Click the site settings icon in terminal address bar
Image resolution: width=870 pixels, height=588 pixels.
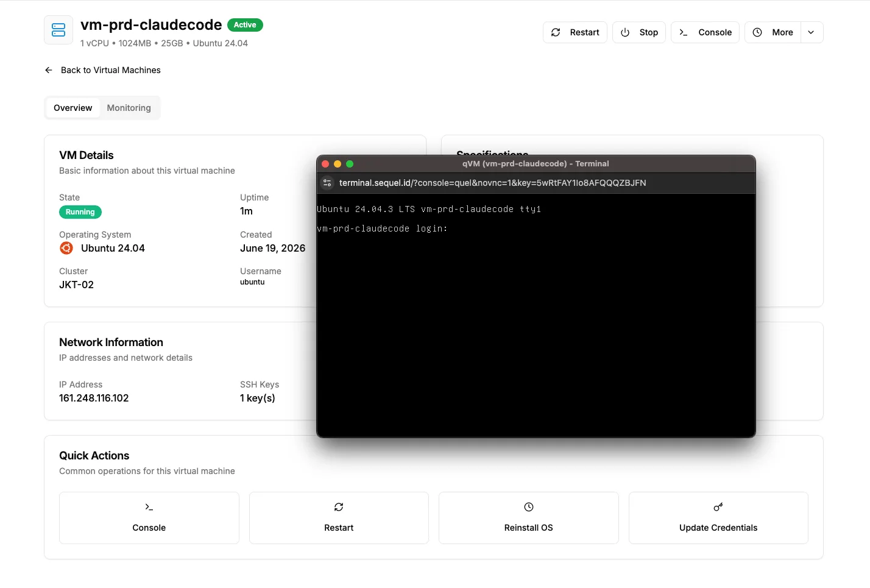coord(327,183)
